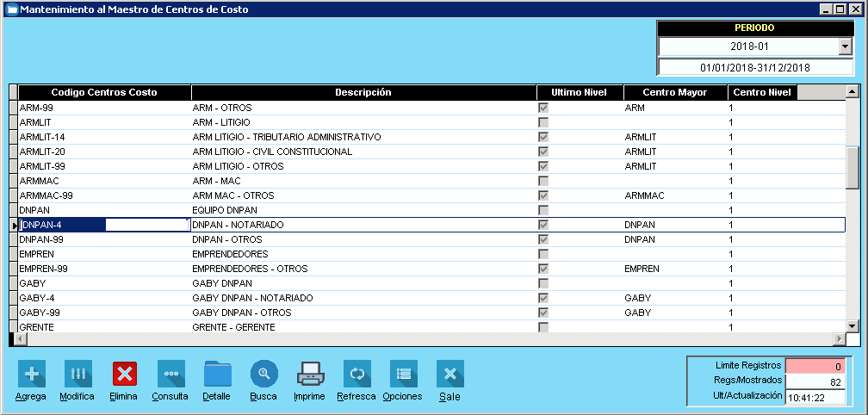Toggle Ultimo Nivel checkbox for EMPREN row
The image size is (868, 415).
tap(543, 254)
